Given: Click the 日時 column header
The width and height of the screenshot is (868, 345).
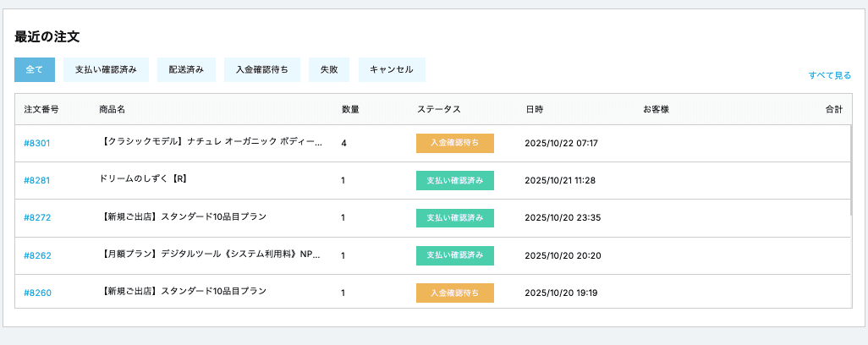Looking at the screenshot, I should 534,110.
